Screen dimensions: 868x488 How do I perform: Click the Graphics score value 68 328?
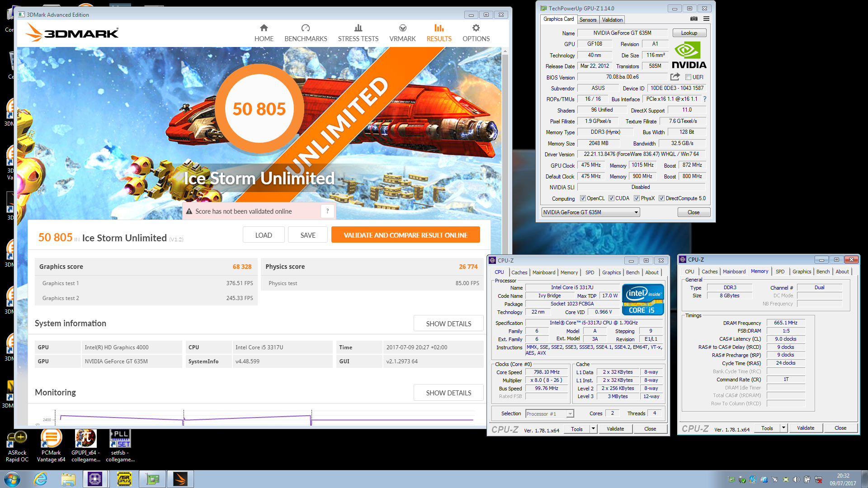(242, 267)
